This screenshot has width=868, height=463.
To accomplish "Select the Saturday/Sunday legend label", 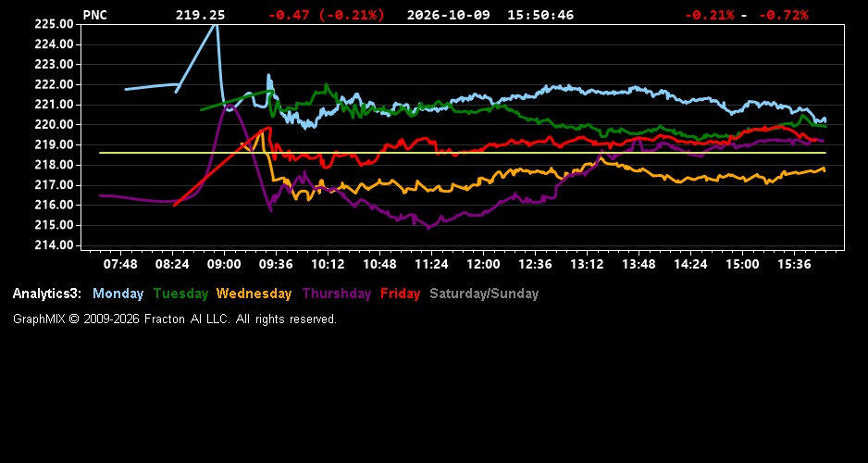I will pos(484,294).
